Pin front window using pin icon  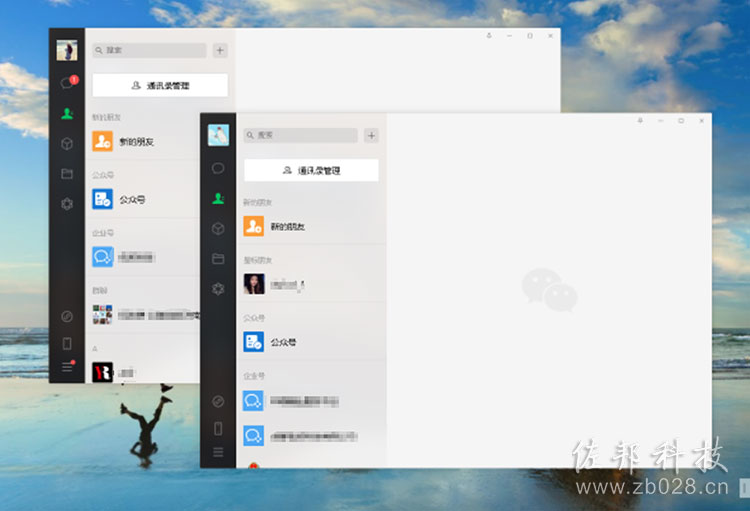[640, 121]
